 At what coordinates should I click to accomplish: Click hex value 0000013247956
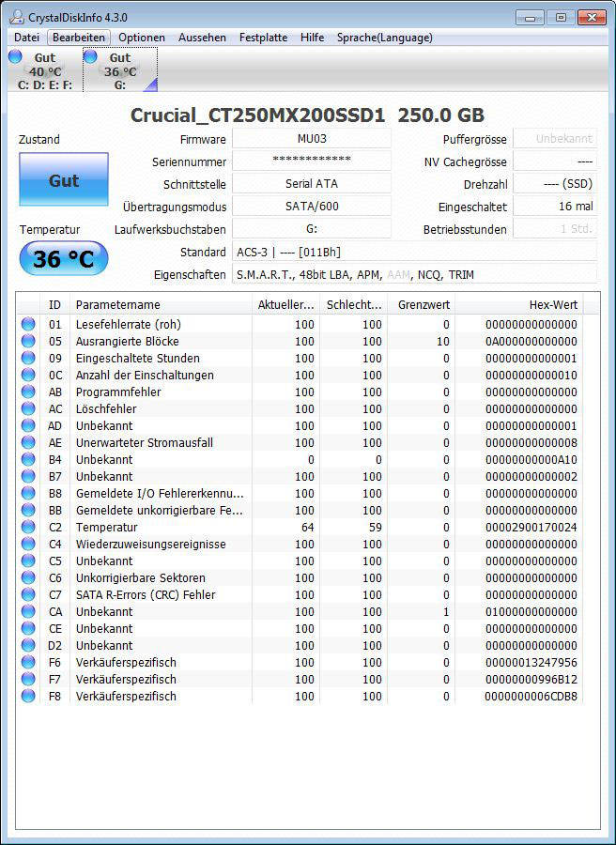531,662
